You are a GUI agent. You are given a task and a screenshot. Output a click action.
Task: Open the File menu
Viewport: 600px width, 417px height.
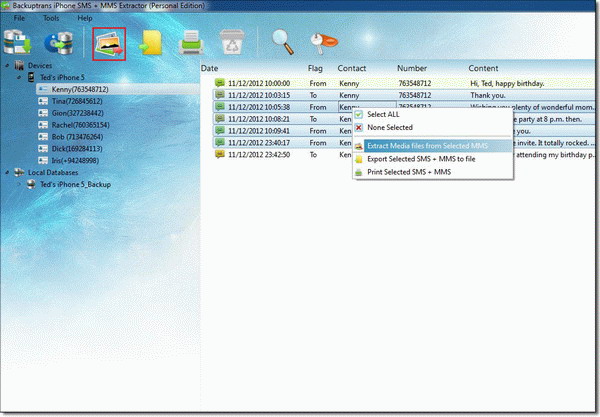(19, 18)
